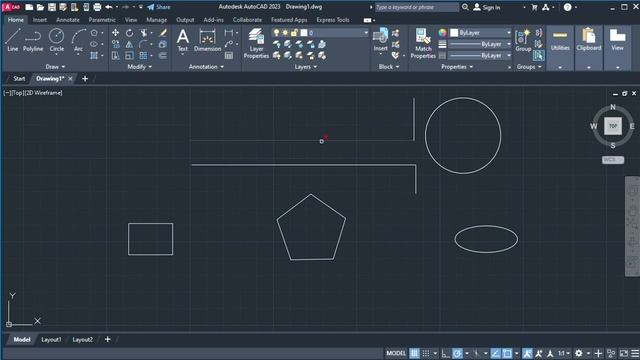
Task: Select the Erase tool icon
Action: [x=163, y=33]
